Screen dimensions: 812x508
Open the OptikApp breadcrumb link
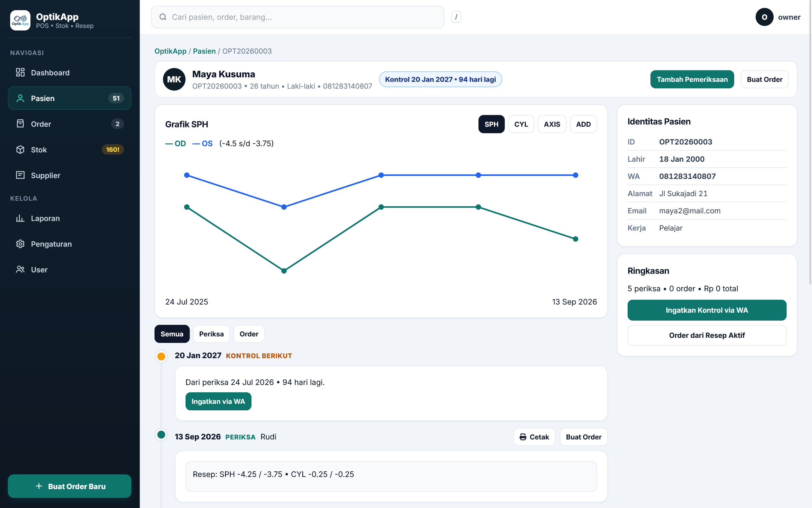point(171,51)
